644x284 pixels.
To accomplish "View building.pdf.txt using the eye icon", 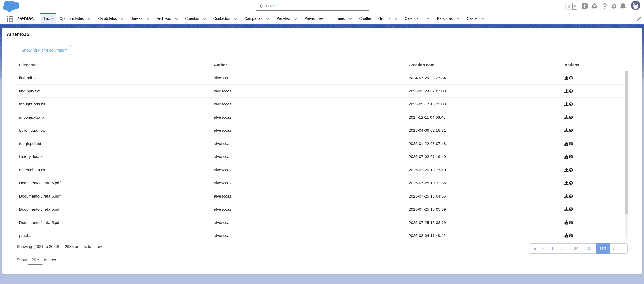I will point(571,130).
